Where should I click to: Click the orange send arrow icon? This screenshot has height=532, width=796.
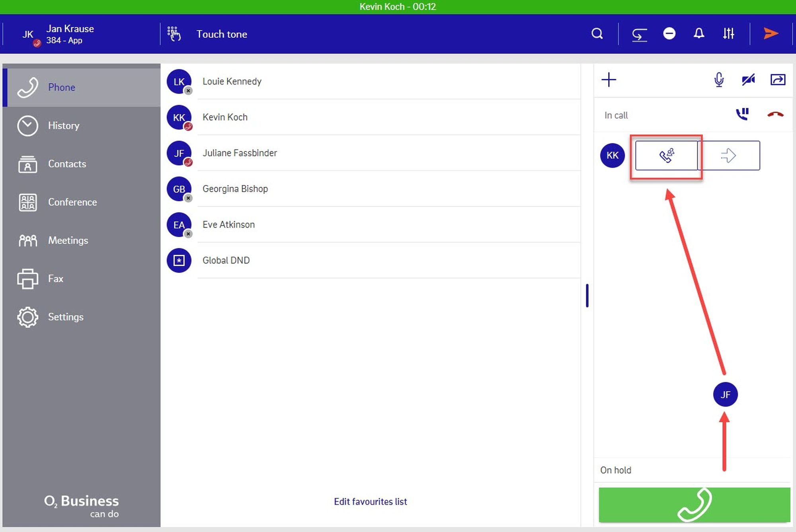[771, 34]
